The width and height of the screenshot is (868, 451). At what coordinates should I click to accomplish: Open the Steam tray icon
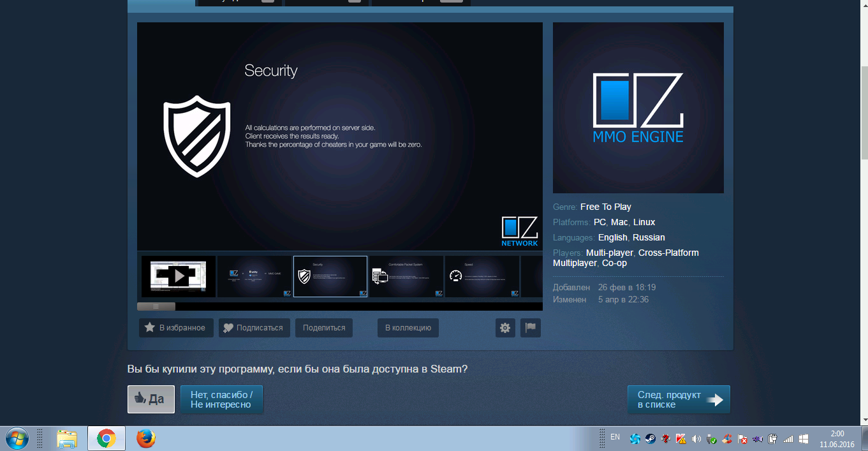tap(650, 439)
